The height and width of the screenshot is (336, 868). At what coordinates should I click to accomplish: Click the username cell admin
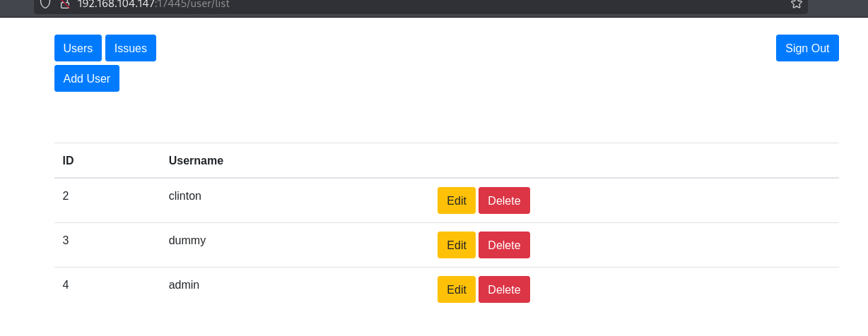tap(184, 284)
